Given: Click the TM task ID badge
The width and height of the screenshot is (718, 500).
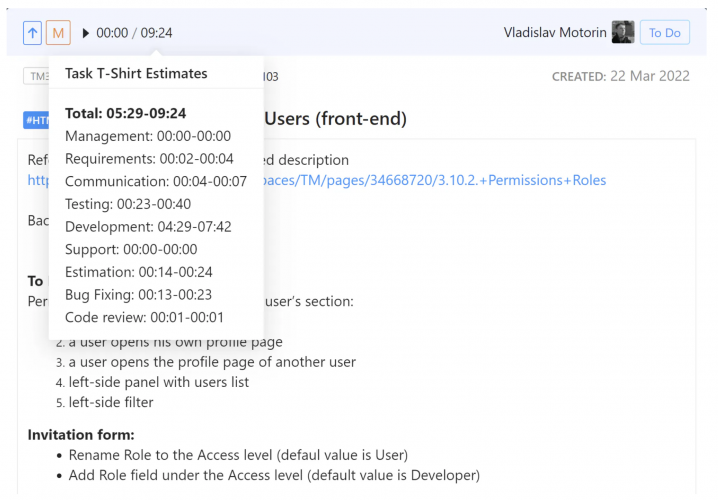Looking at the screenshot, I should click(x=36, y=77).
